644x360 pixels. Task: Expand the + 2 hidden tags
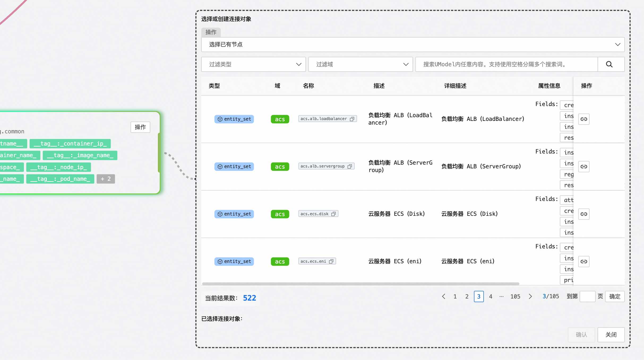106,179
